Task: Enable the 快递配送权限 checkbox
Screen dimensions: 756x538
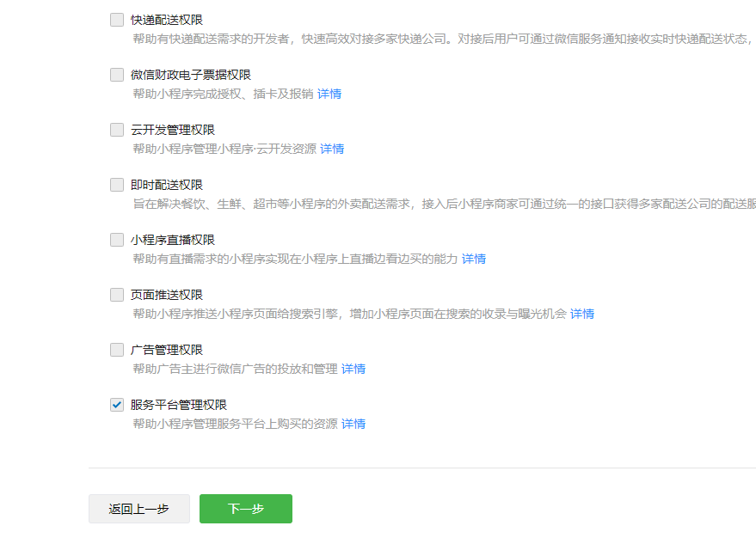Action: [117, 20]
